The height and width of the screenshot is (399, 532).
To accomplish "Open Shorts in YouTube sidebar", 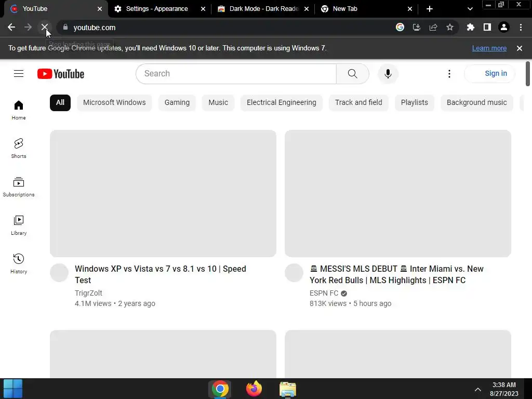I will click(19, 149).
